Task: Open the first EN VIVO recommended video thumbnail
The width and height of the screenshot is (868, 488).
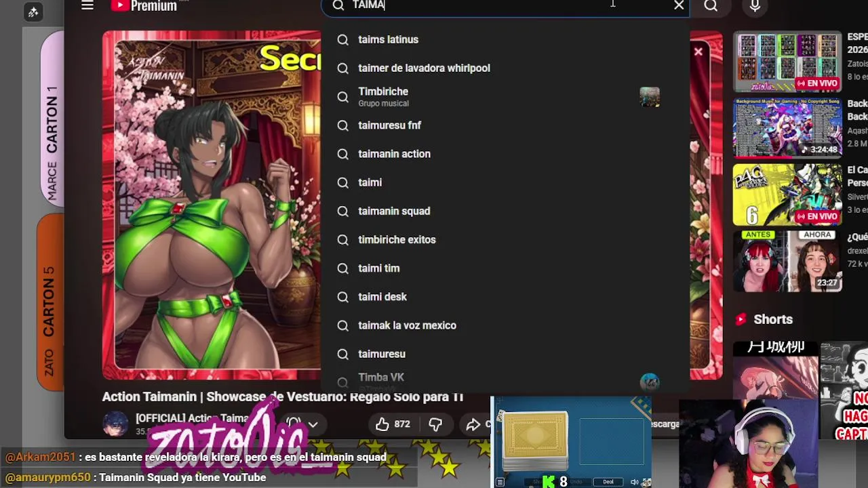Action: click(x=787, y=62)
